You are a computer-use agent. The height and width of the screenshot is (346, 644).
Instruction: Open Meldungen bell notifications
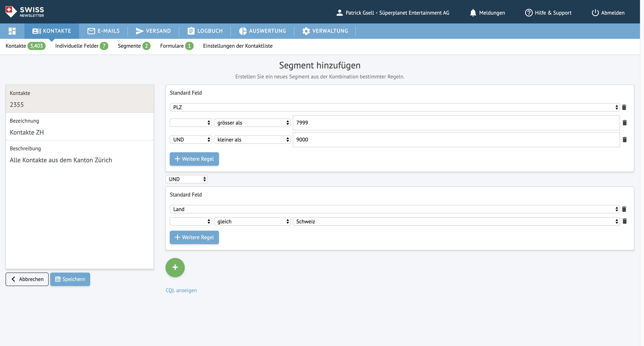point(487,13)
